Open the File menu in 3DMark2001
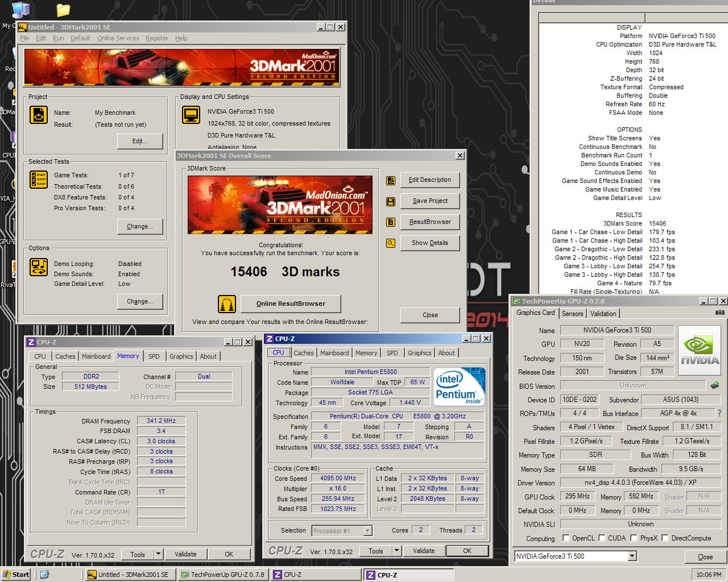 coord(24,38)
